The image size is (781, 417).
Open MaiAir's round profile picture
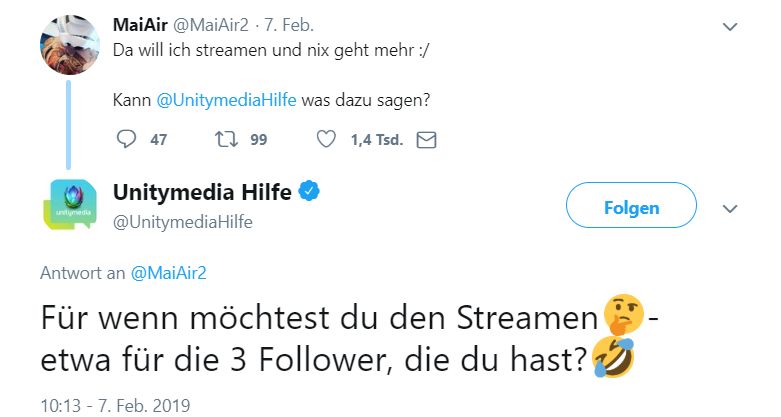tap(70, 45)
